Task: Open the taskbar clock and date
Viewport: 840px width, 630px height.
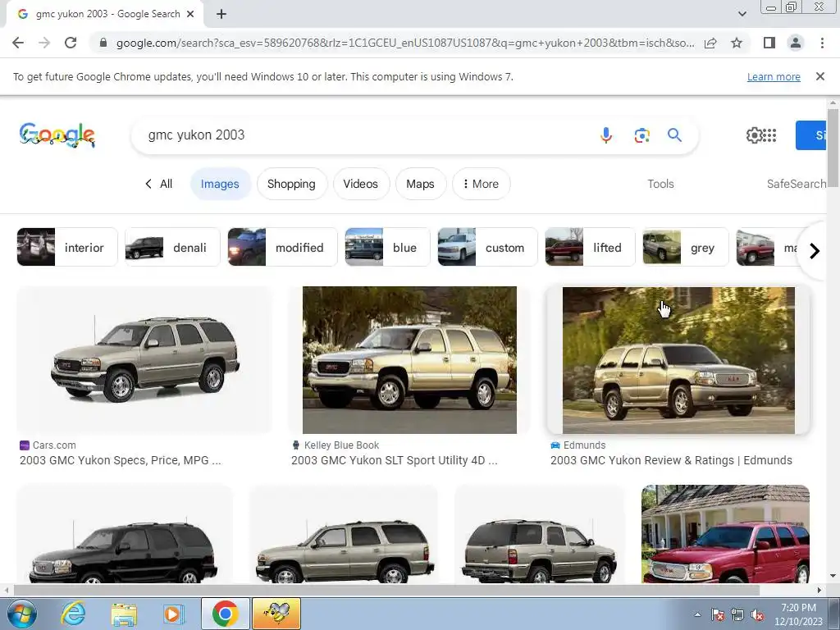Action: [798, 614]
